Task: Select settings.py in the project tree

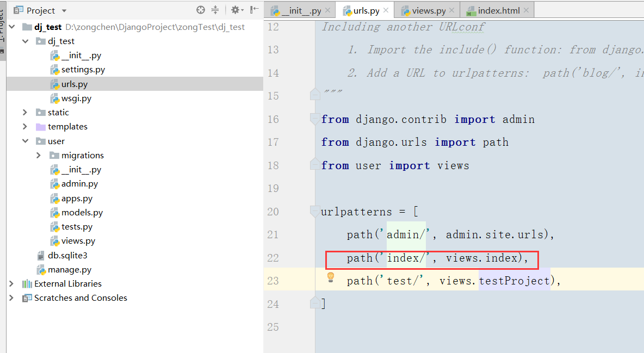Action: point(83,70)
